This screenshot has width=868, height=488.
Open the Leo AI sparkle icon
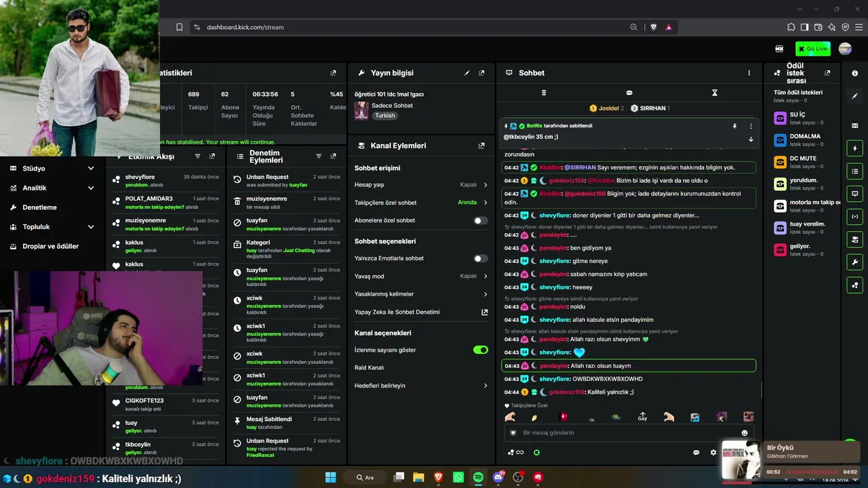pyautogui.click(x=832, y=27)
